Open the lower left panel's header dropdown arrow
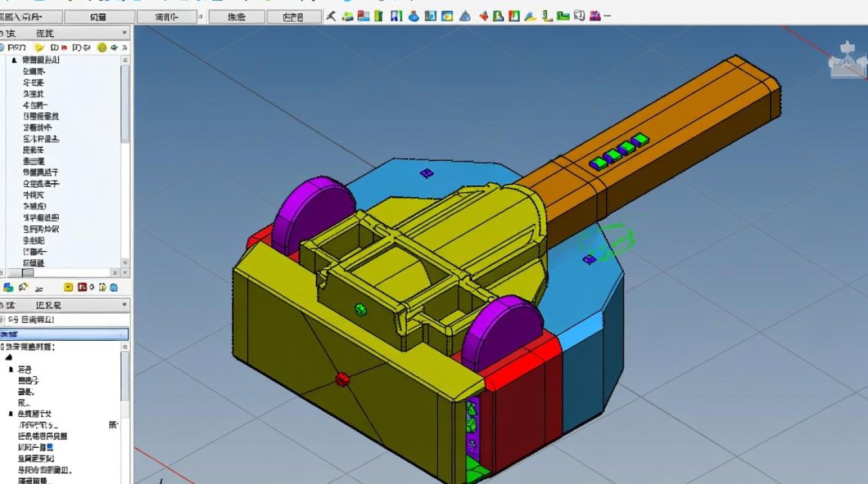 124,305
